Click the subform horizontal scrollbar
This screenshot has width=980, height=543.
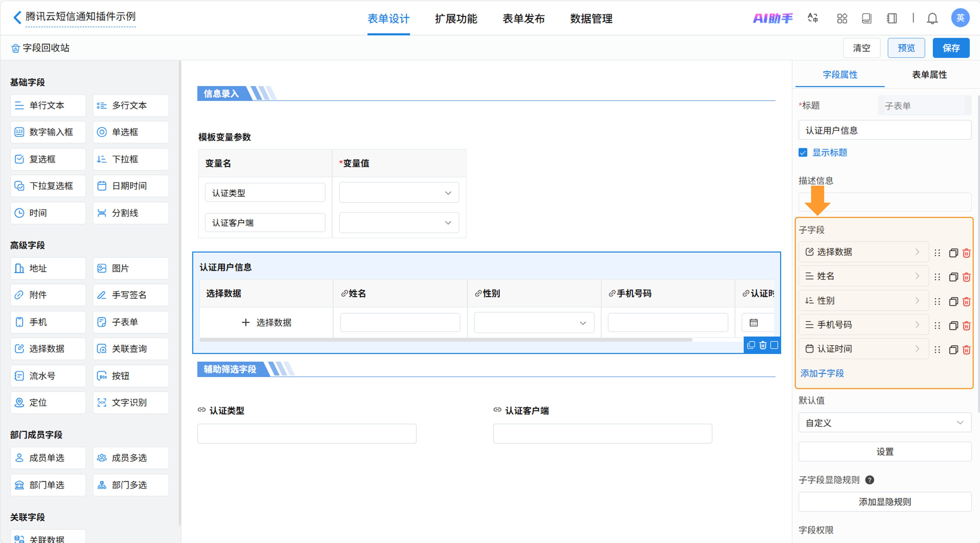[x=445, y=340]
